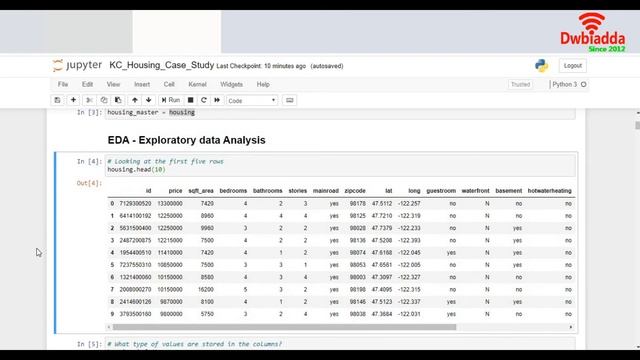
Task: Click the scroll right arrow of table scrollbar
Action: click(x=571, y=327)
